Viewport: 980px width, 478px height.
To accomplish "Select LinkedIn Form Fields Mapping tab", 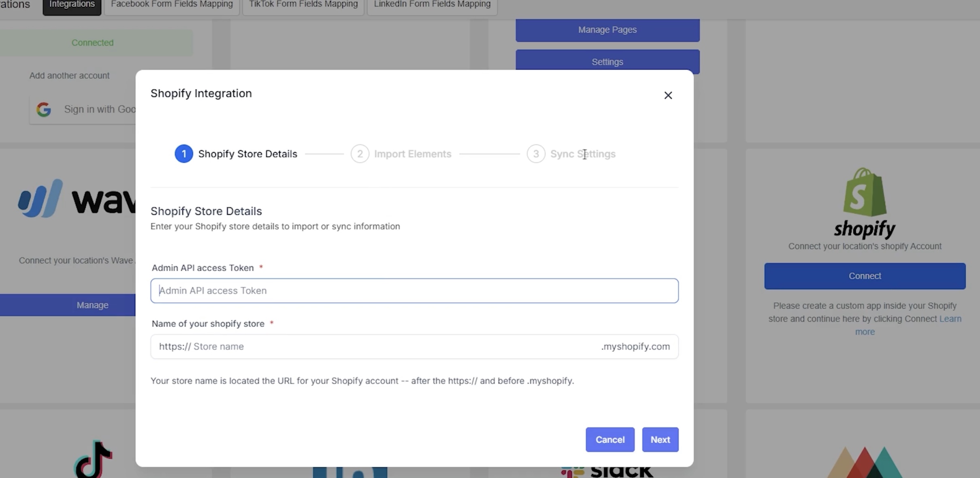I will (432, 5).
